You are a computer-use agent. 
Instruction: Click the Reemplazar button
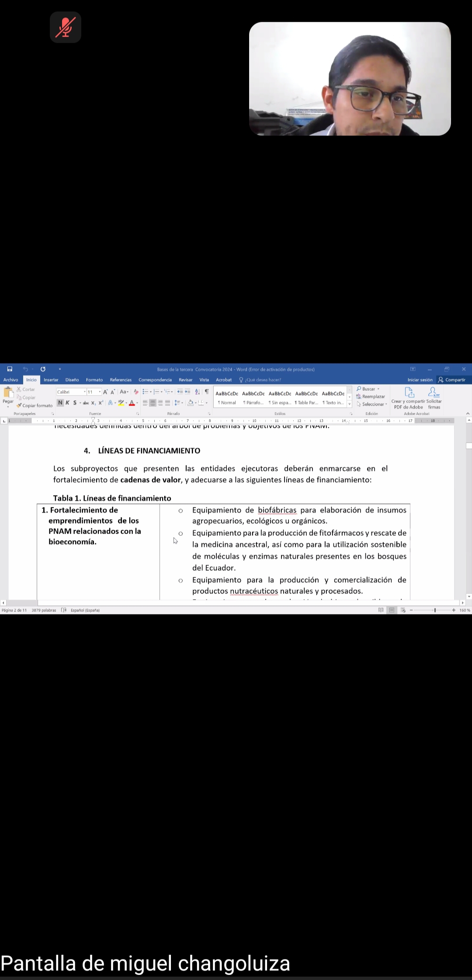[371, 396]
